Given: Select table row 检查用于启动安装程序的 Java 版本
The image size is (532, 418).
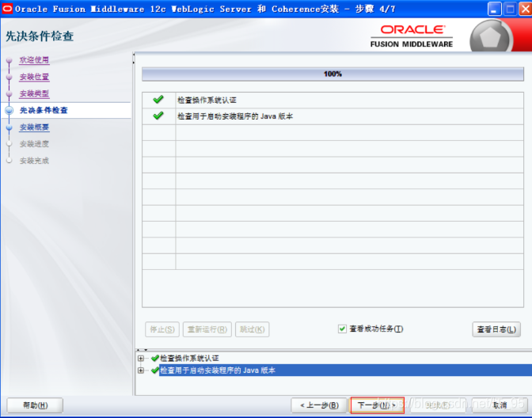Looking at the screenshot, I should point(332,116).
